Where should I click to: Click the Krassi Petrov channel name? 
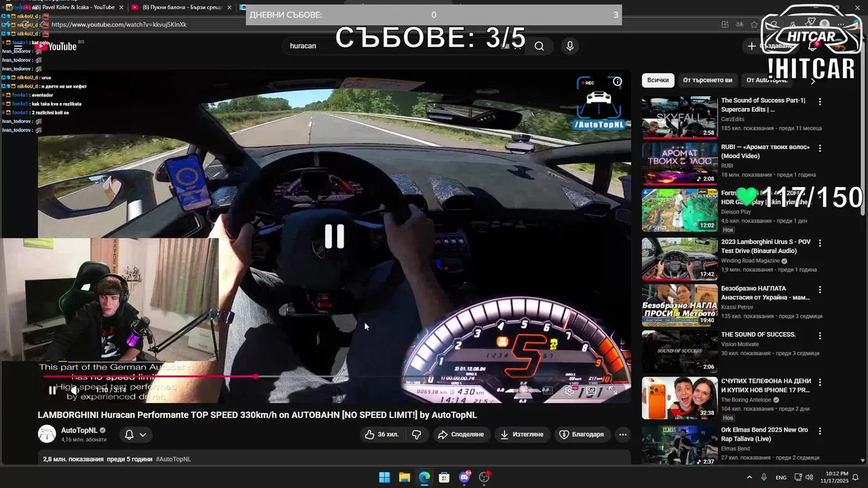[737, 307]
